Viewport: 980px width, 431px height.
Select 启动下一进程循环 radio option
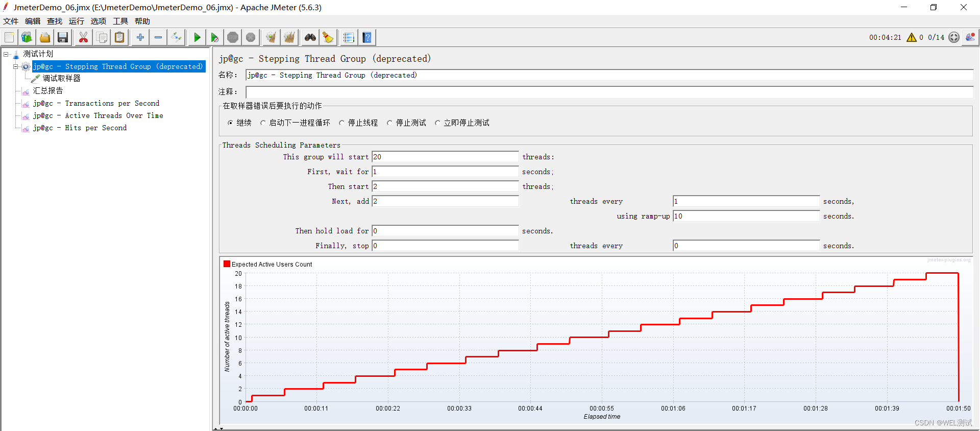[263, 123]
